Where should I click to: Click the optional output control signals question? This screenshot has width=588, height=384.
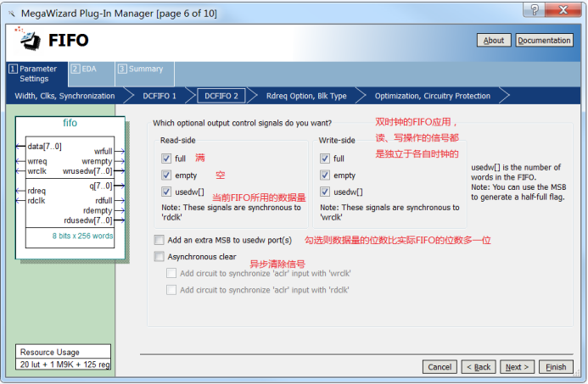coord(243,123)
